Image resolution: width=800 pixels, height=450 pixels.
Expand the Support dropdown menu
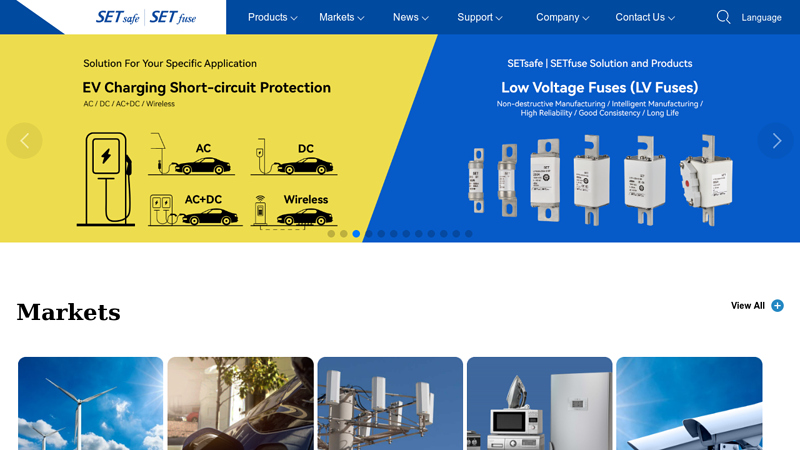480,17
